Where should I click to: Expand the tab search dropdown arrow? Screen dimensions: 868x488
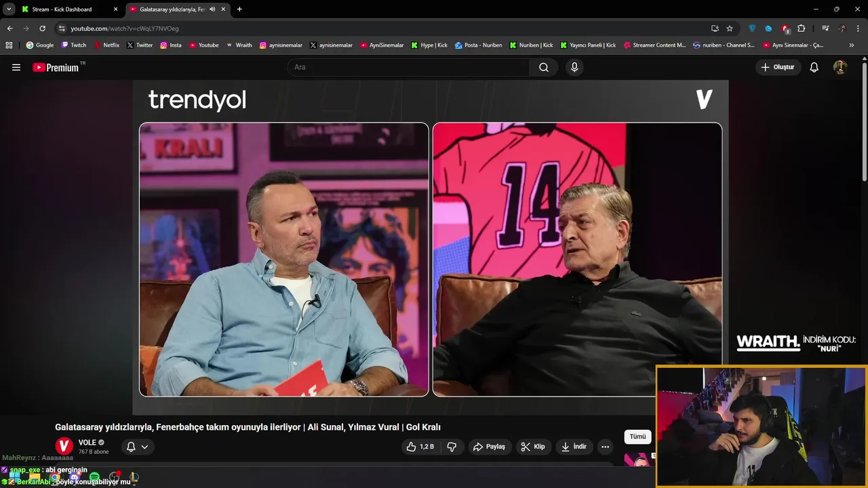(9, 9)
